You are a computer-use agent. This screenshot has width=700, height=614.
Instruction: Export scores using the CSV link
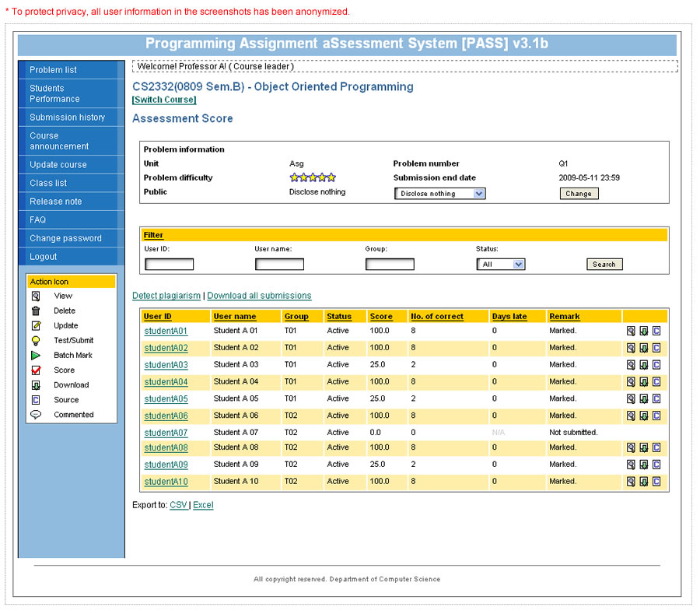[x=177, y=505]
